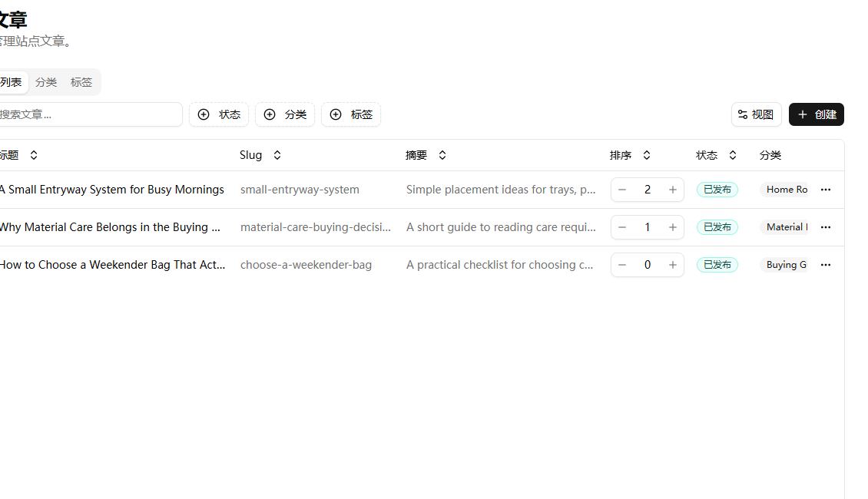
Task: Increase sort order for Material Care row
Action: pos(673,227)
